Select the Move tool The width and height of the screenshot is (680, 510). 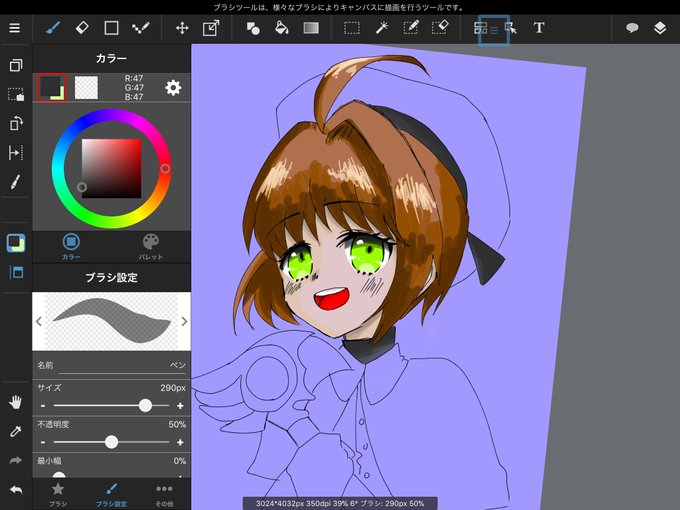pos(182,28)
